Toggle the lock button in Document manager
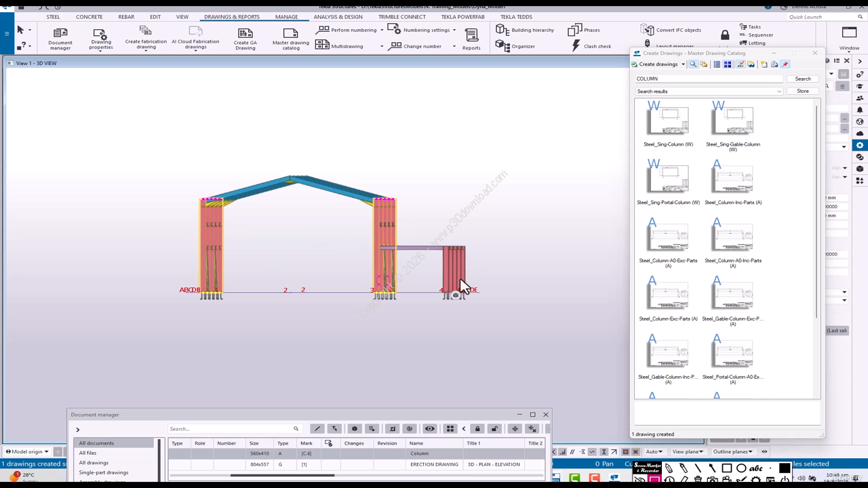 [477, 429]
